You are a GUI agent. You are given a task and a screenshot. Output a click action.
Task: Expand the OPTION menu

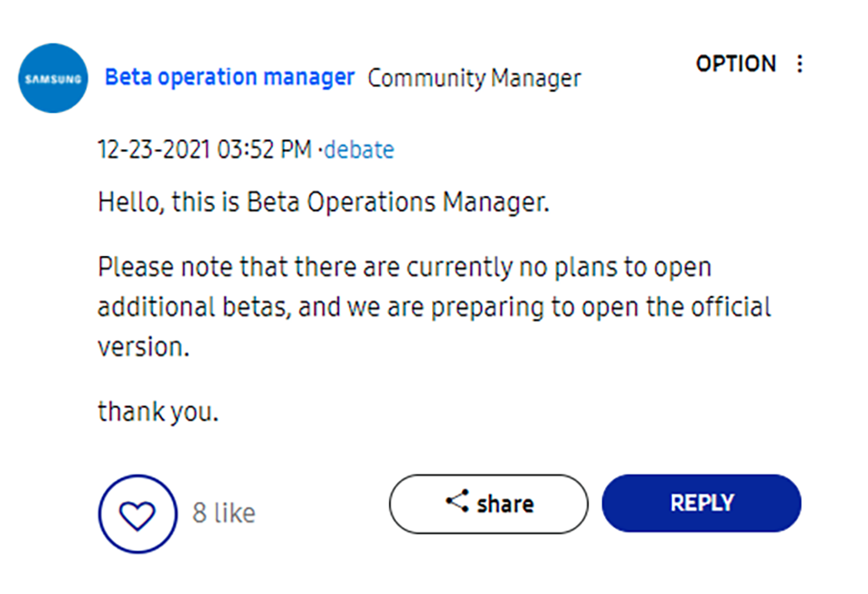click(736, 64)
